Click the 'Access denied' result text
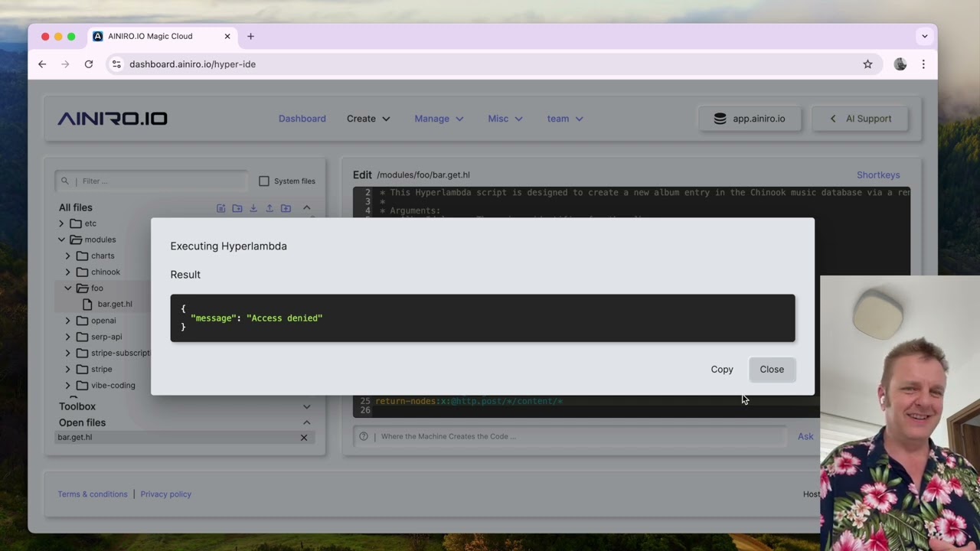The image size is (980, 551). pyautogui.click(x=285, y=318)
